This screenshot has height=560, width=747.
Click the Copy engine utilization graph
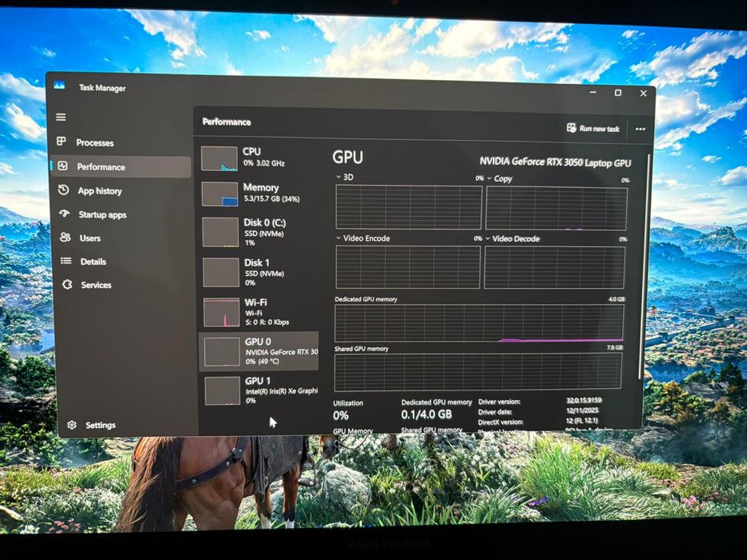(x=556, y=209)
